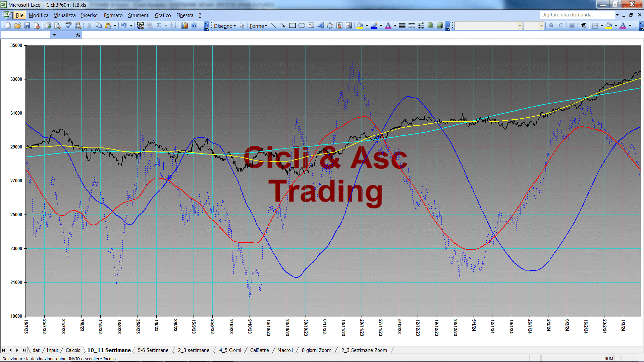Open the Disegno drawing menu
Screen dimensions: 644x362
[225, 26]
